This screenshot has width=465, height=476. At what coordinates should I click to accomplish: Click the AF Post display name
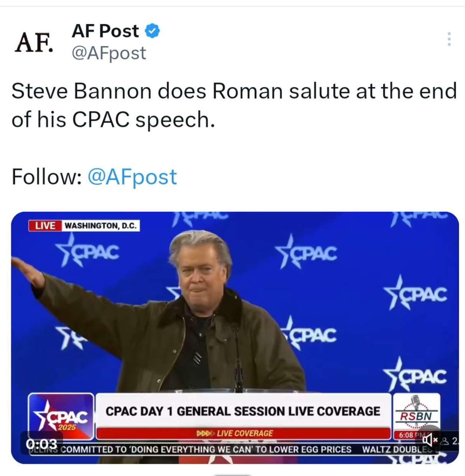click(105, 31)
